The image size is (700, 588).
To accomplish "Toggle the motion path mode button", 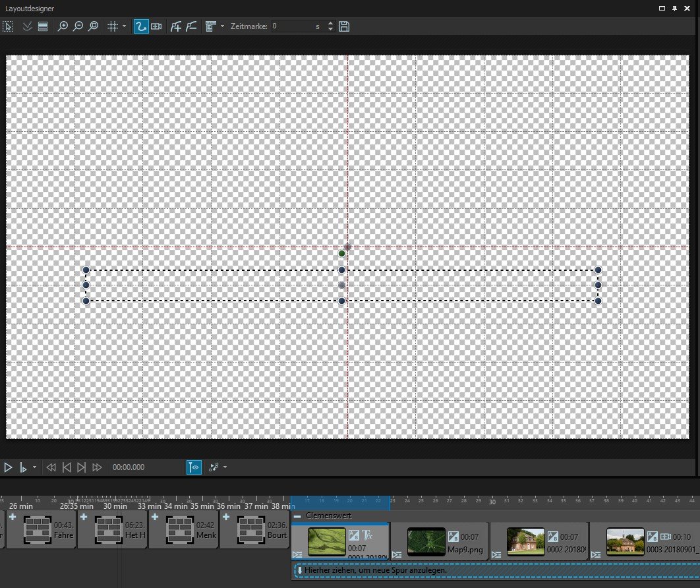I will (x=140, y=26).
